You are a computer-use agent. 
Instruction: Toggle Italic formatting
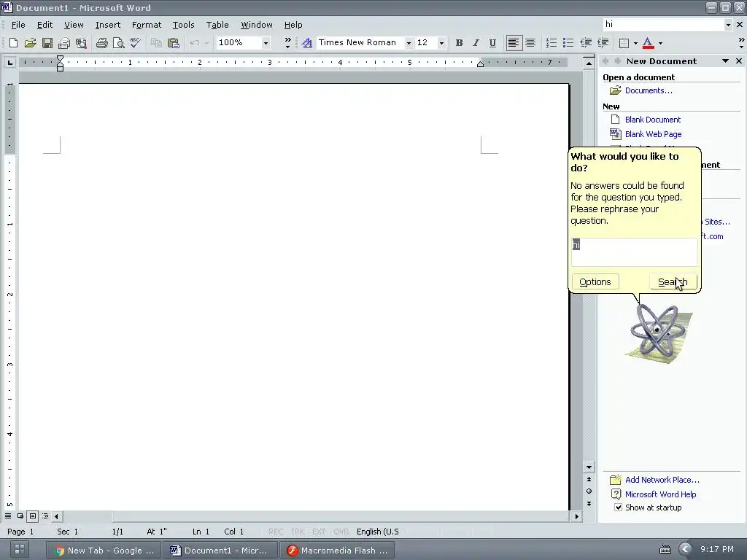tap(476, 43)
